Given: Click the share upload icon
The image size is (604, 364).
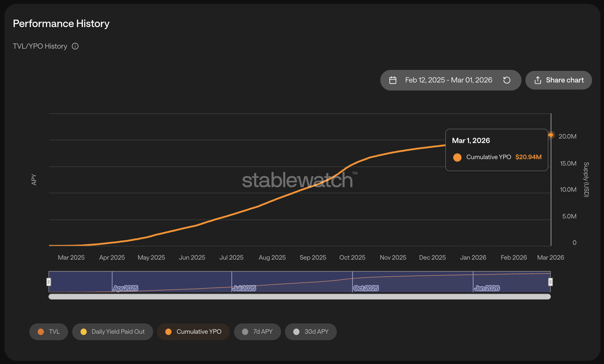Looking at the screenshot, I should [538, 80].
